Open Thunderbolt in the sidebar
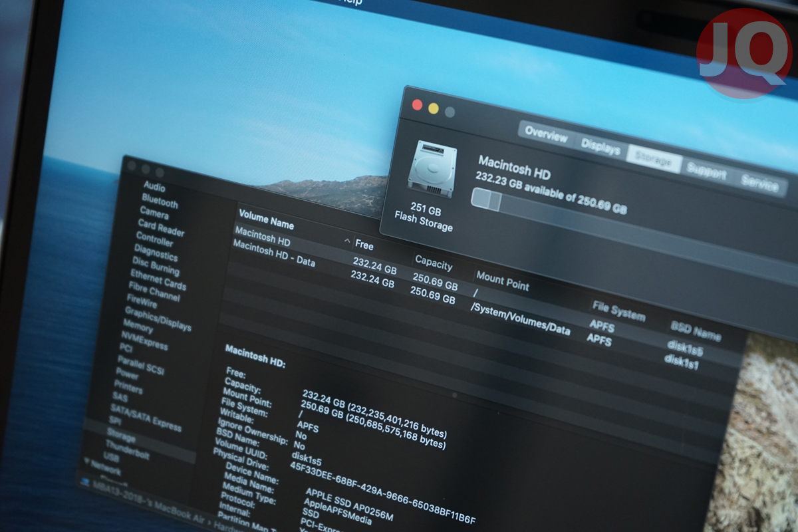The width and height of the screenshot is (798, 532). click(x=127, y=450)
